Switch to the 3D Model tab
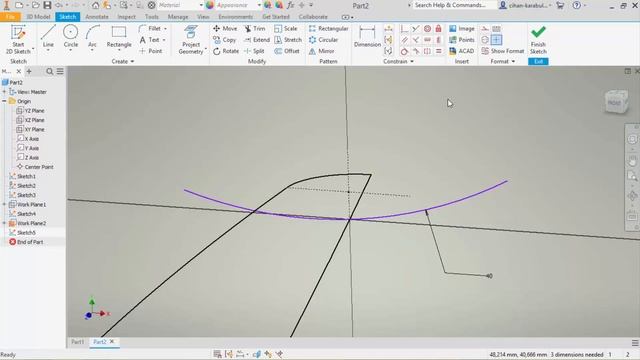The image size is (640, 360). [x=38, y=17]
